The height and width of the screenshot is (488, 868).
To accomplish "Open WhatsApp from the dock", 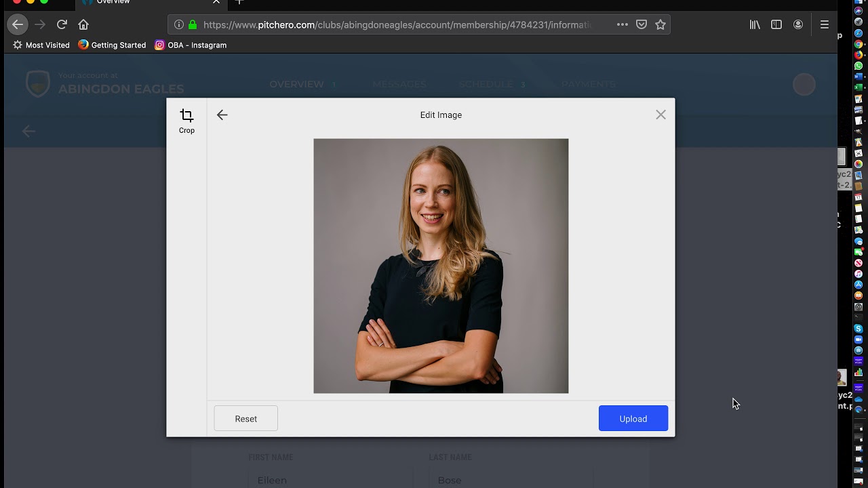I will [859, 66].
